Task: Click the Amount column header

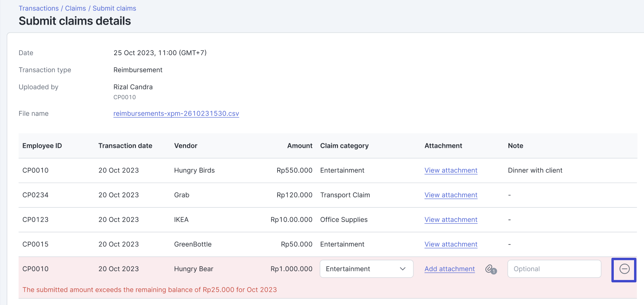Action: point(300,146)
